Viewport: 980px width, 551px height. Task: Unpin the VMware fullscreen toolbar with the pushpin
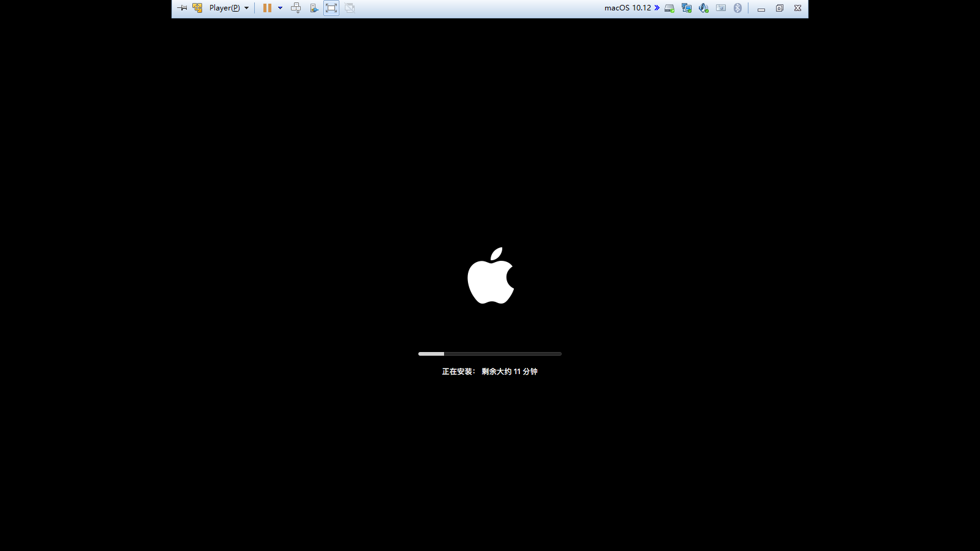pyautogui.click(x=182, y=8)
